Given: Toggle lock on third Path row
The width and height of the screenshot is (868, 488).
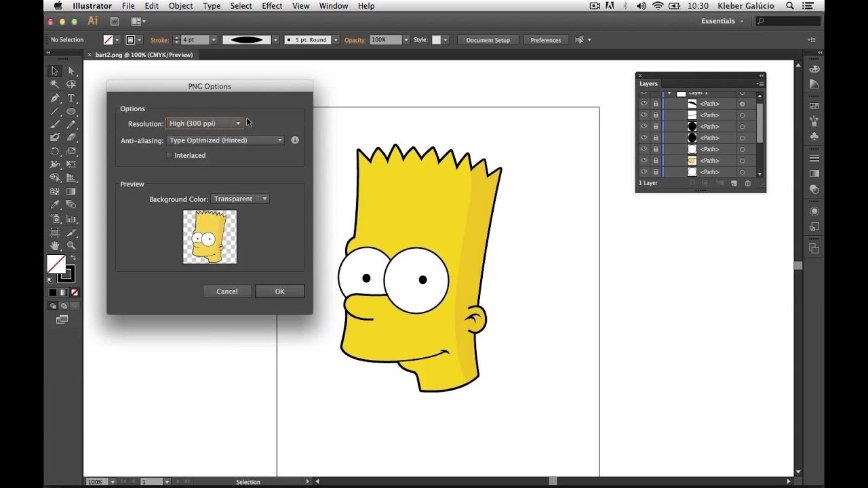Looking at the screenshot, I should click(656, 127).
